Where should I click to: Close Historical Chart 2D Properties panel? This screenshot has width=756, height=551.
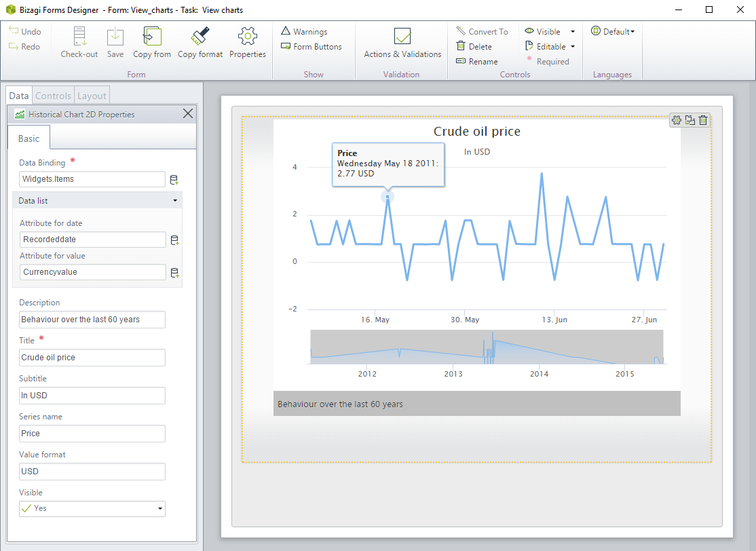point(188,113)
